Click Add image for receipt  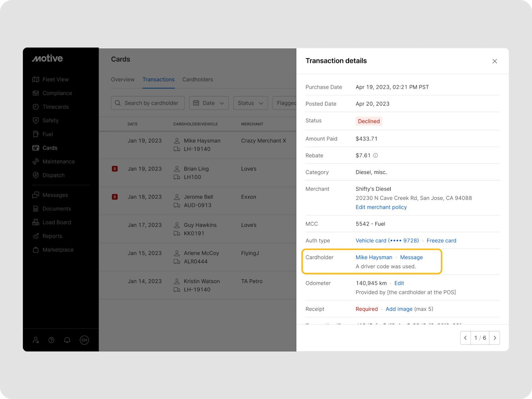(x=399, y=309)
